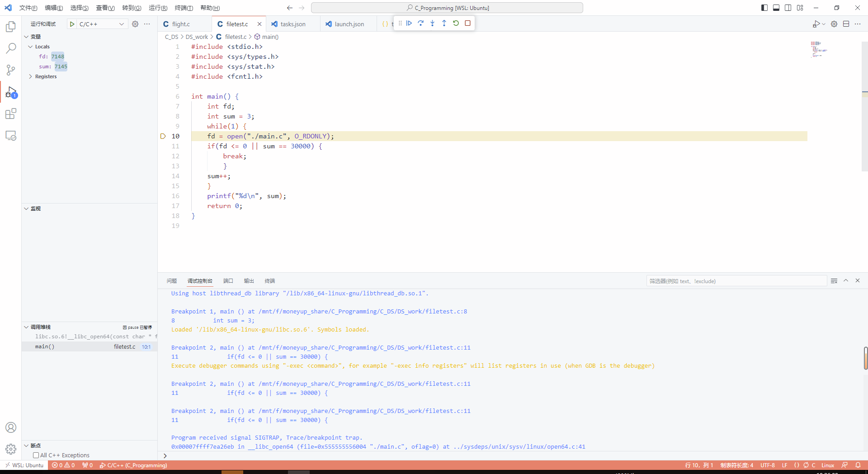Click Step Over in debug toolbar
The width and height of the screenshot is (868, 474).
pos(420,23)
